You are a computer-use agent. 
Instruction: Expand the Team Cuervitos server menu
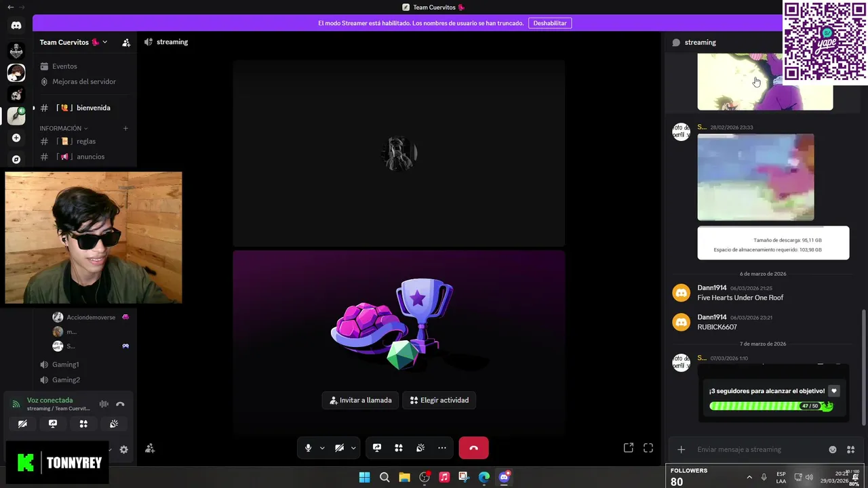[x=73, y=42]
